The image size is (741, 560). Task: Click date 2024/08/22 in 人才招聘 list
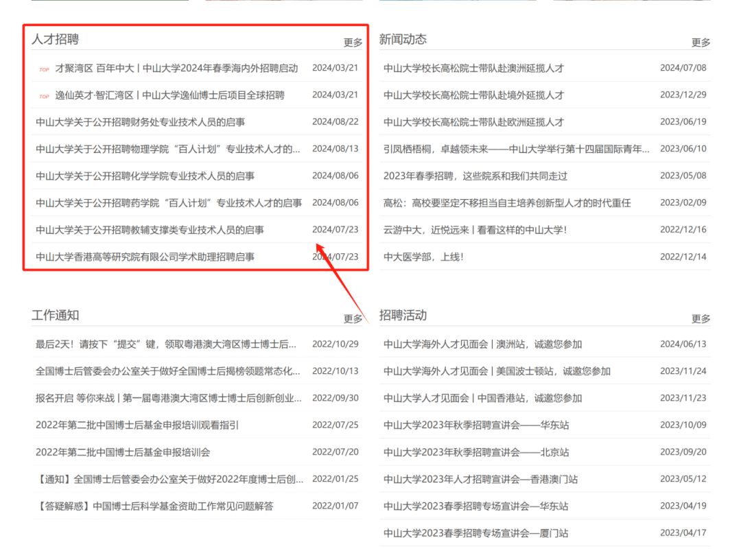point(336,122)
